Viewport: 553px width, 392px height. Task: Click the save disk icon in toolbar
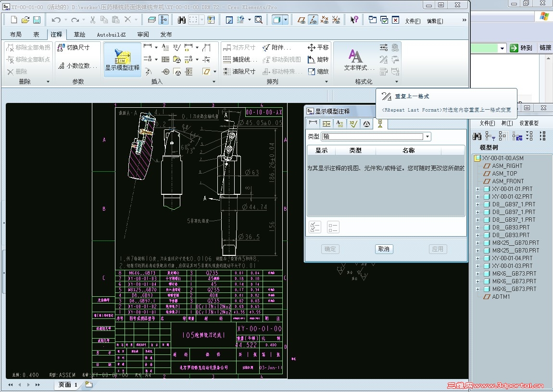pos(37,20)
